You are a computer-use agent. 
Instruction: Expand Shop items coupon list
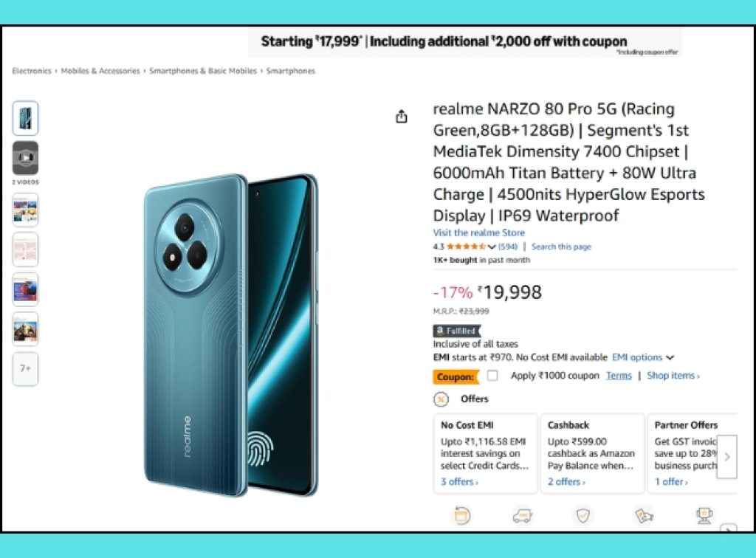pyautogui.click(x=673, y=376)
